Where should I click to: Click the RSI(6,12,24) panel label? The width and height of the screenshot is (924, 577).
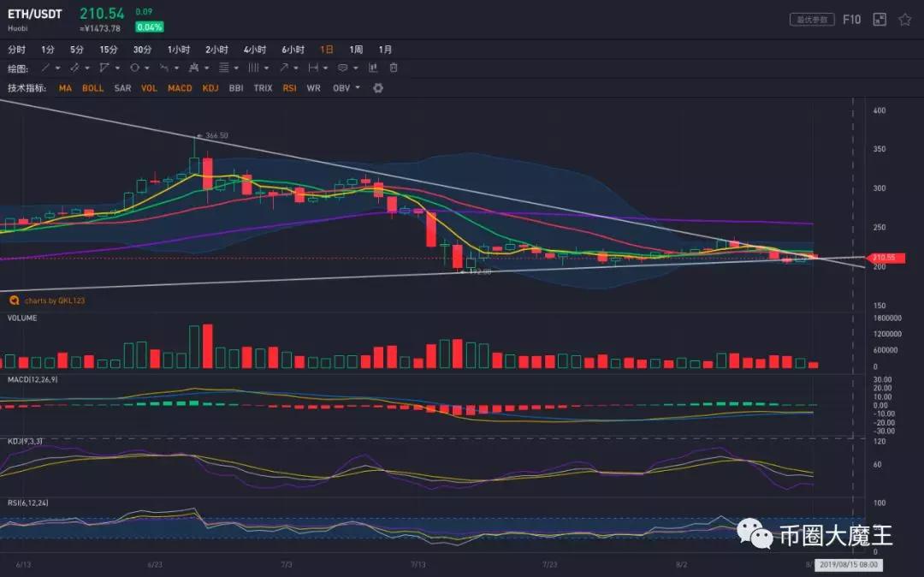27,503
